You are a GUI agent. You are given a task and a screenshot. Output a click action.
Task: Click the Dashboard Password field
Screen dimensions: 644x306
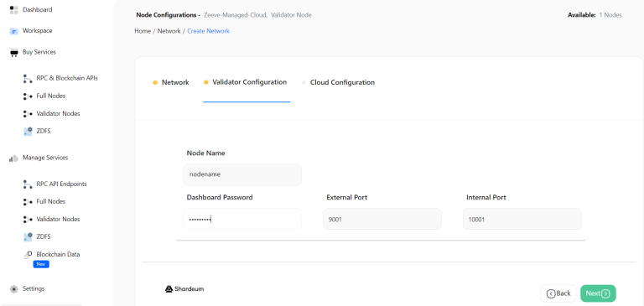coord(242,219)
